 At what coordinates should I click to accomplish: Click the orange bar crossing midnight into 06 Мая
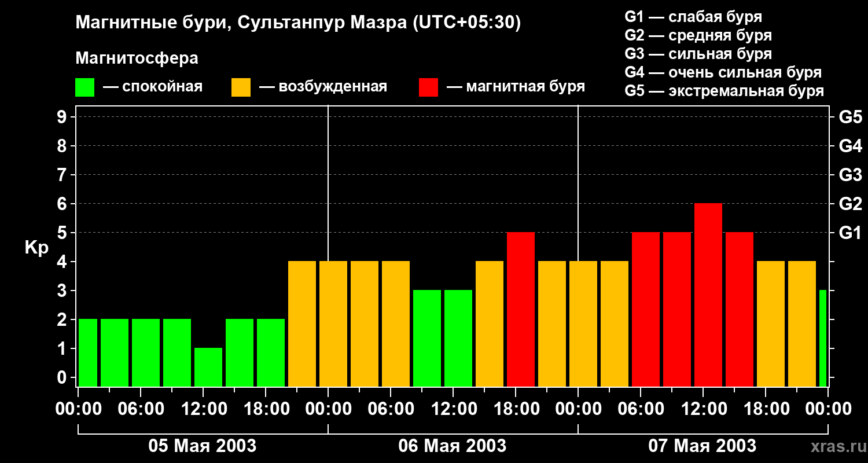[333, 324]
